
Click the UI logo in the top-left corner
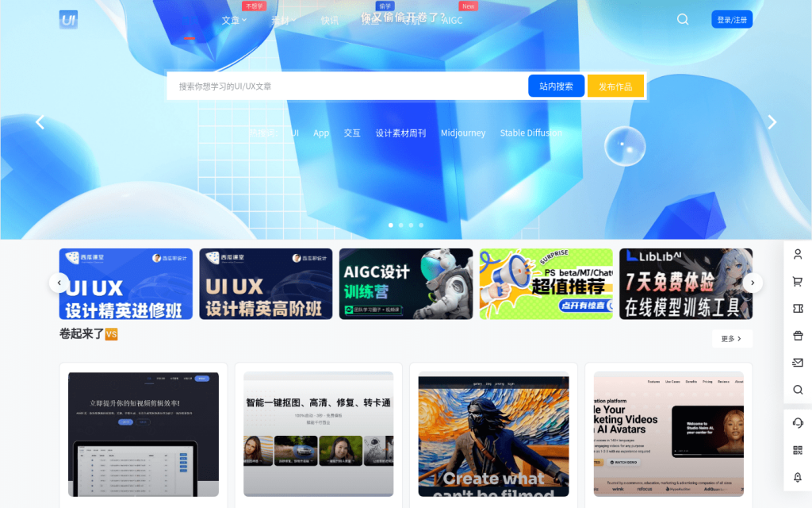(x=68, y=20)
